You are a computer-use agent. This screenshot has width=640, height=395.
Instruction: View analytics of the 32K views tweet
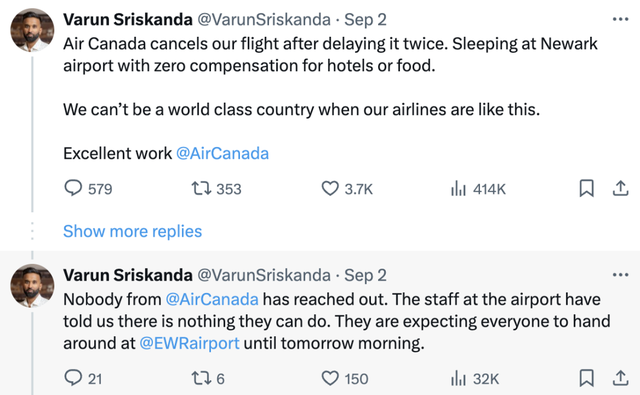point(475,378)
